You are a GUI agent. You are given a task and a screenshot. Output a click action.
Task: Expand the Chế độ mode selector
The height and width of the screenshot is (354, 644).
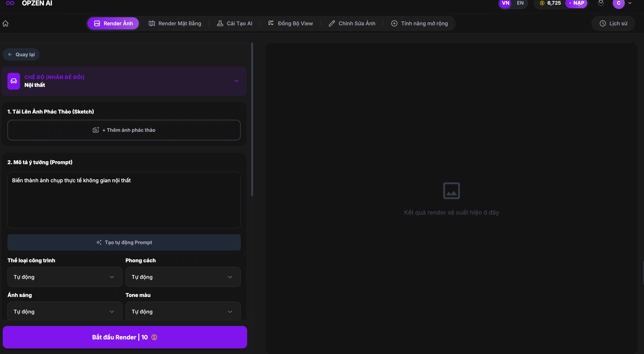point(236,81)
